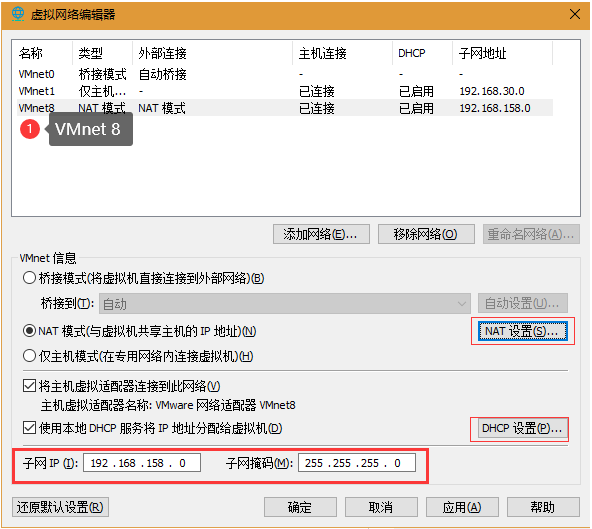Click 添加网络 button
592x529 pixels.
point(321,234)
